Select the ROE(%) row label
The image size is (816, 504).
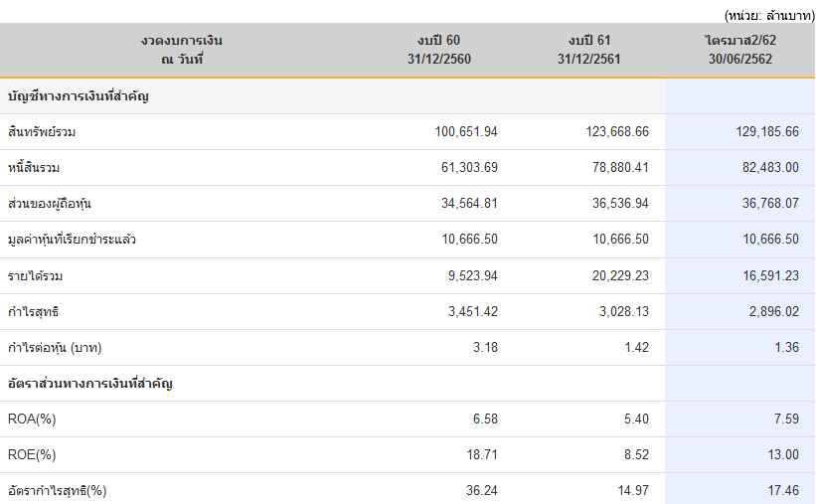click(x=32, y=454)
